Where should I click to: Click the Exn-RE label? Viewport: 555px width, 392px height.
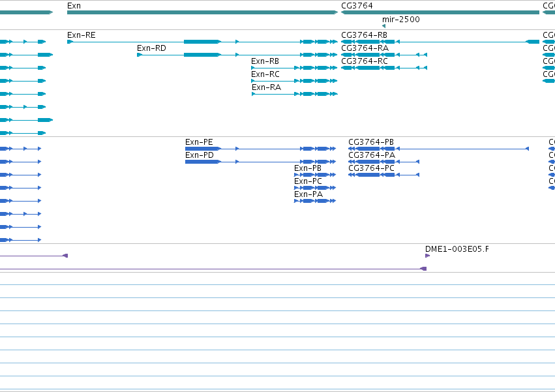click(x=81, y=35)
